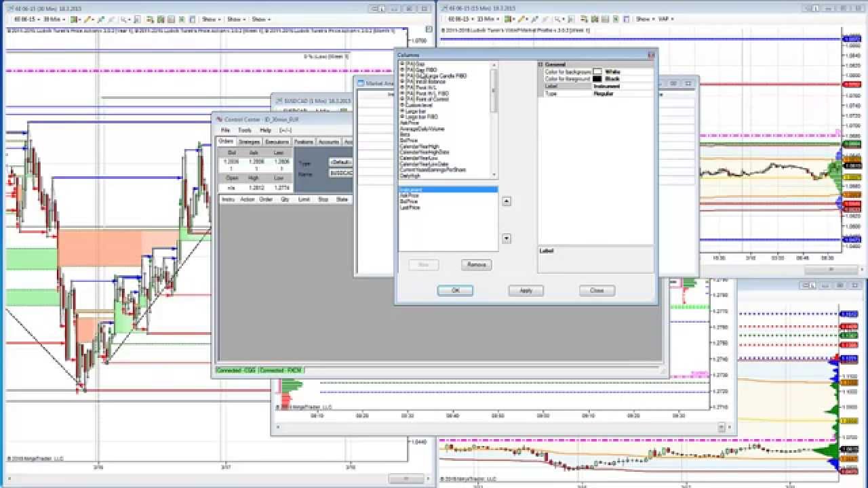
Task: Select CalendarYearHigh in available columns list
Action: 420,146
